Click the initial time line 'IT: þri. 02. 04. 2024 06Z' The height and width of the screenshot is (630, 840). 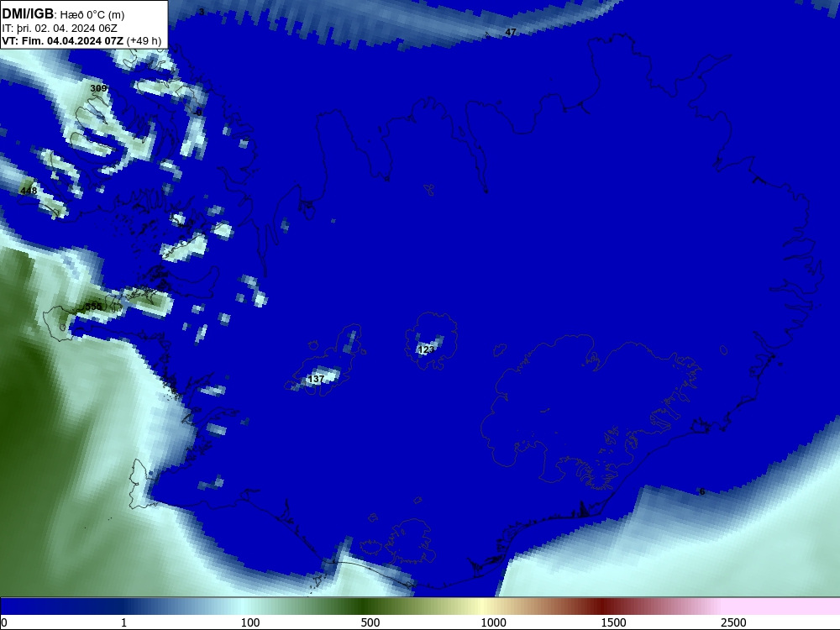coord(60,29)
